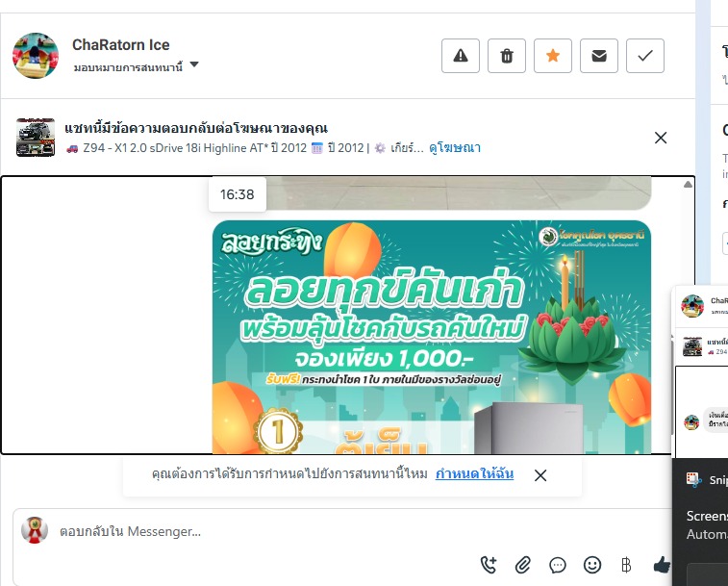The height and width of the screenshot is (586, 728).
Task: Open the BMW X1 ad thumbnail
Action: tap(36, 137)
